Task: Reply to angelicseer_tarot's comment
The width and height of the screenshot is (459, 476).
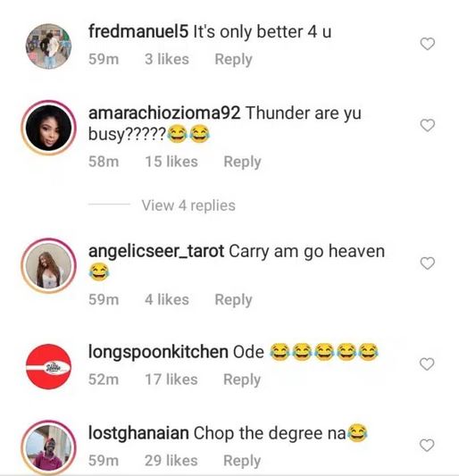Action: tap(233, 300)
